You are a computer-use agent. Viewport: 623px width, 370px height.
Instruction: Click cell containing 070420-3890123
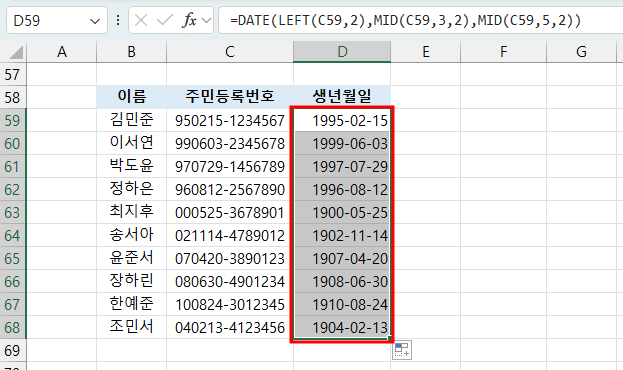pyautogui.click(x=230, y=258)
